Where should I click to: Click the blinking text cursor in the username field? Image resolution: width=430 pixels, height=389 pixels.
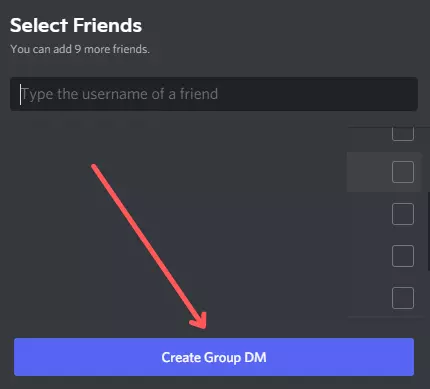21,94
